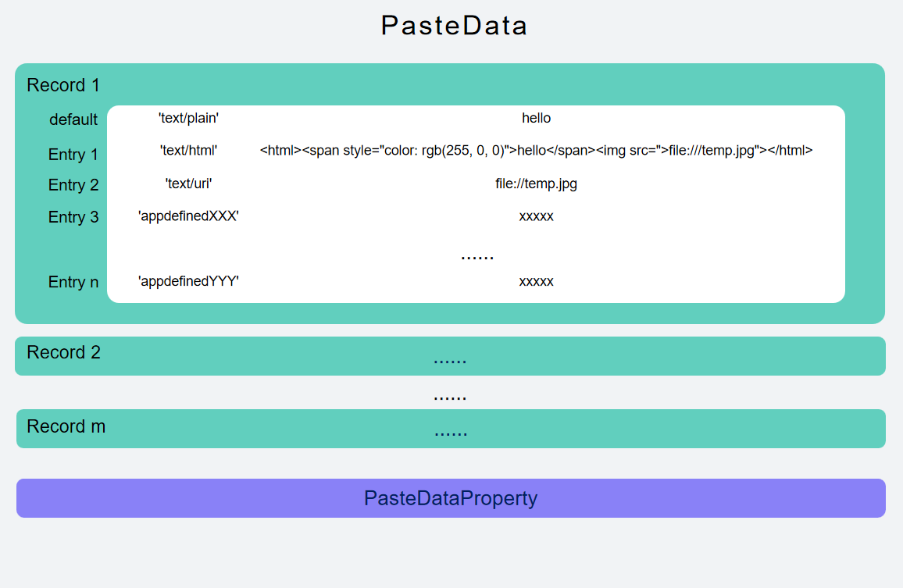Select the Entry 3 label
903x588 pixels.
pos(73,217)
